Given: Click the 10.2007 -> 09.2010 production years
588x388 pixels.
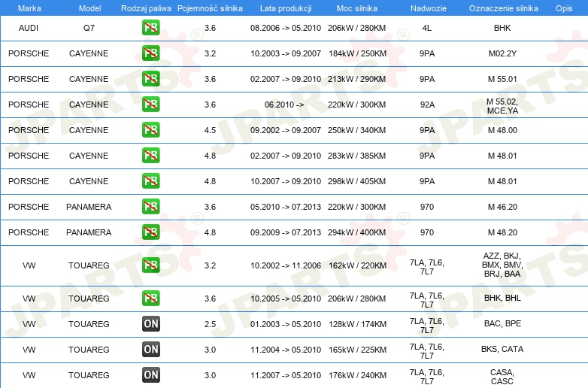Looking at the screenshot, I should pyautogui.click(x=286, y=181).
